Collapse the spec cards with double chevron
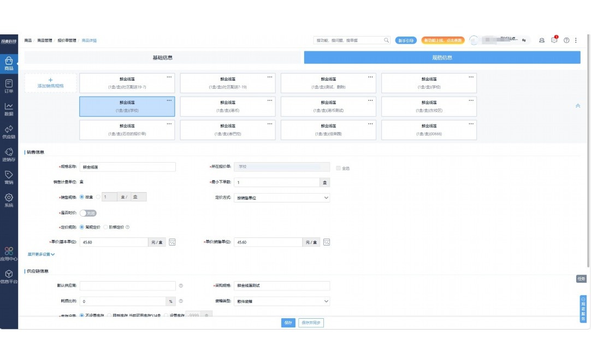This screenshot has width=591, height=364. point(578,106)
